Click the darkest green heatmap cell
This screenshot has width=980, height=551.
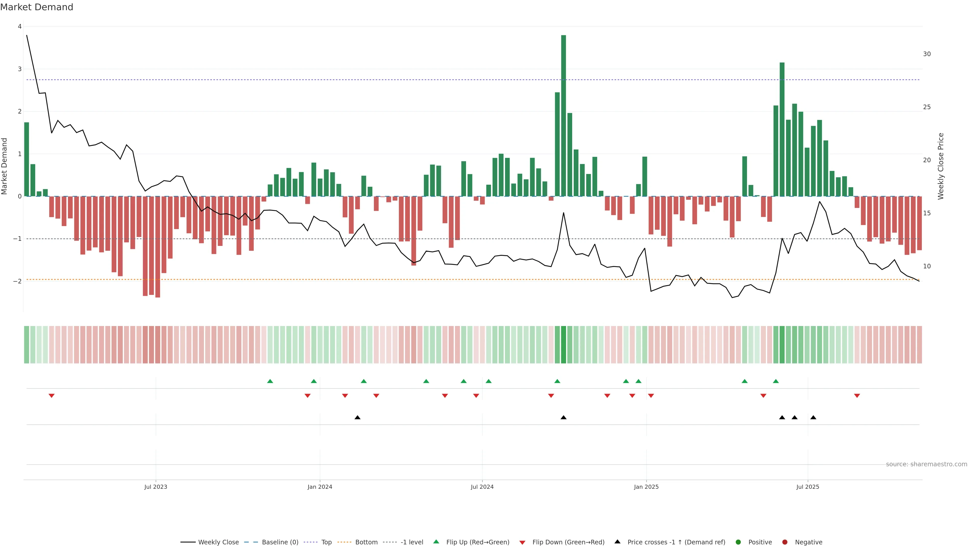[563, 345]
